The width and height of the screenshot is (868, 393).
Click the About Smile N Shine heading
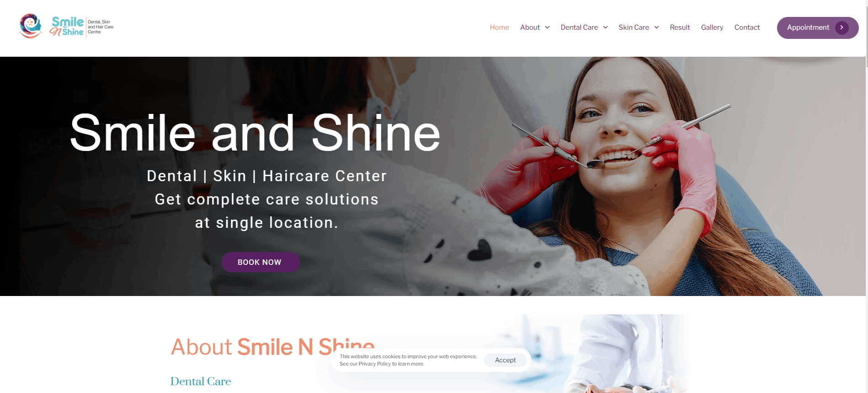[272, 347]
